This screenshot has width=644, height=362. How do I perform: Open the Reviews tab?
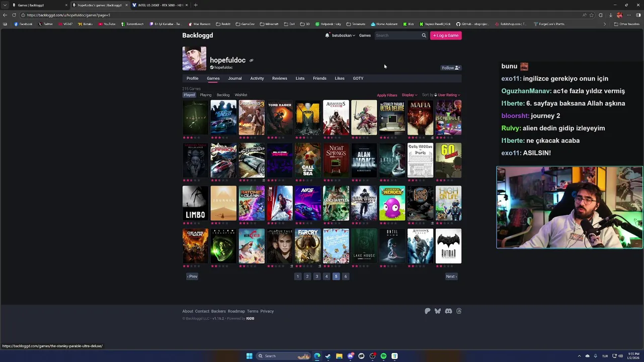point(280,78)
